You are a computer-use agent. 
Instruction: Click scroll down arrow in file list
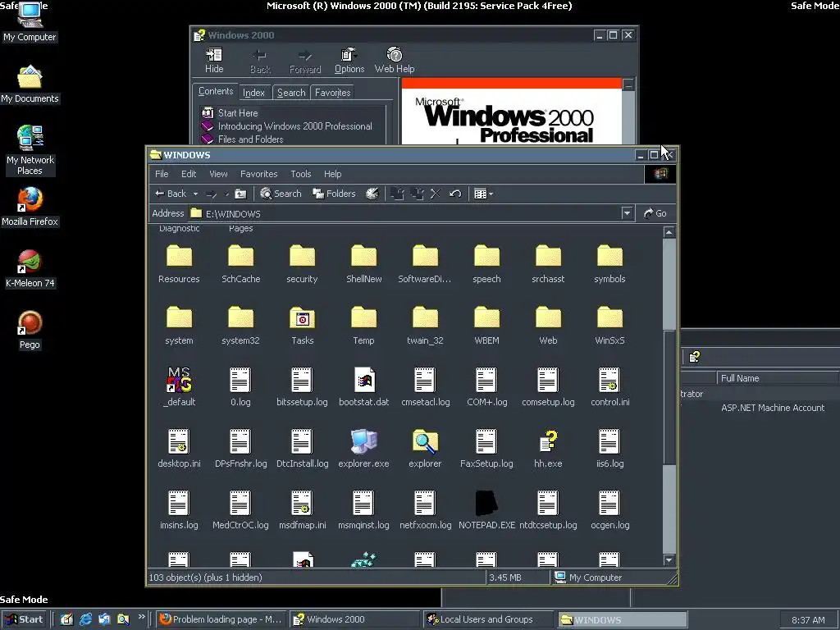(669, 559)
